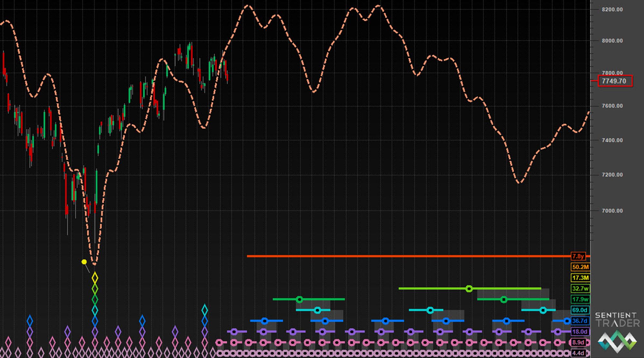Click the 18.0d purple cycle label
This screenshot has height=358, width=644.
pyautogui.click(x=580, y=332)
